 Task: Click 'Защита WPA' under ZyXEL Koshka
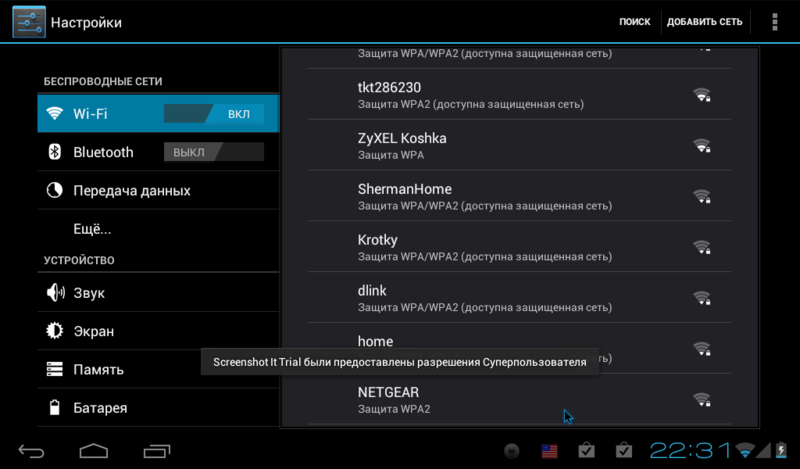(x=391, y=155)
